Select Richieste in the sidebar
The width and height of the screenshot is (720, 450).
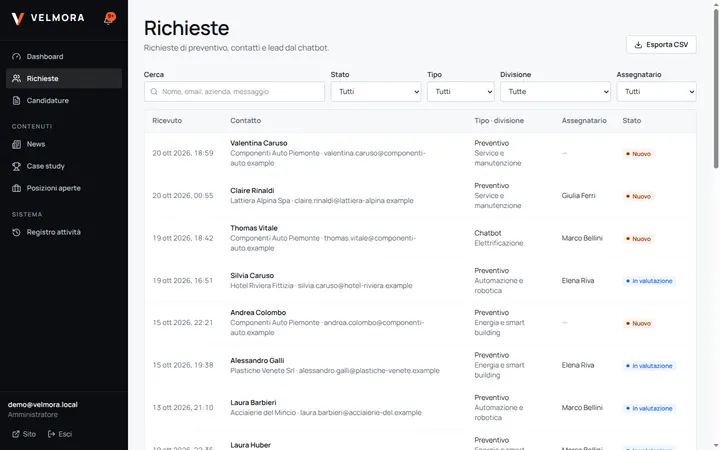(x=64, y=79)
